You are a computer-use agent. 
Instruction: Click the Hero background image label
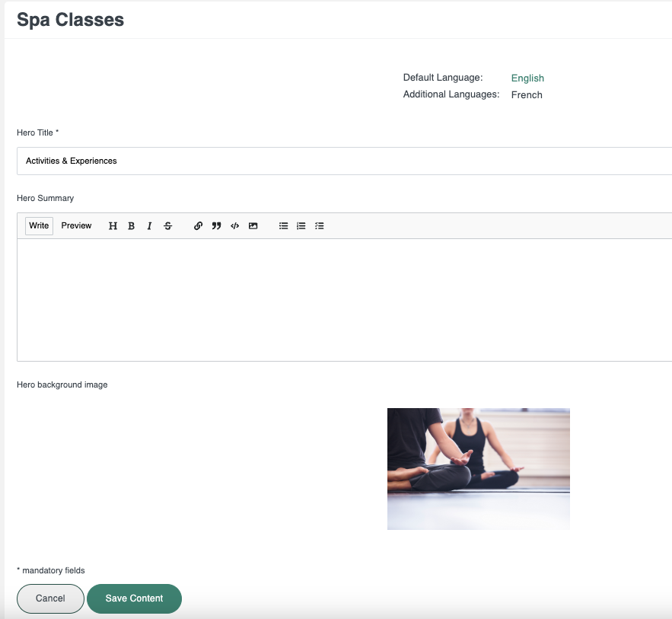click(62, 384)
